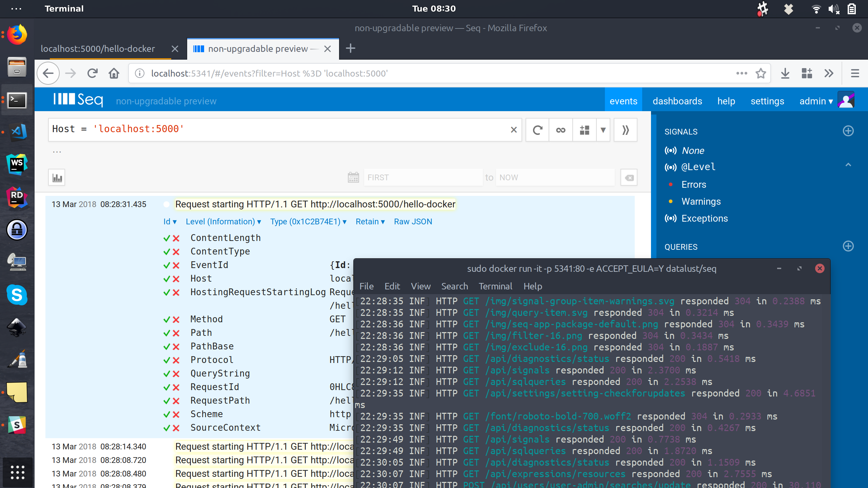This screenshot has height=488, width=868.
Task: View Raw JSON of event
Action: (413, 221)
